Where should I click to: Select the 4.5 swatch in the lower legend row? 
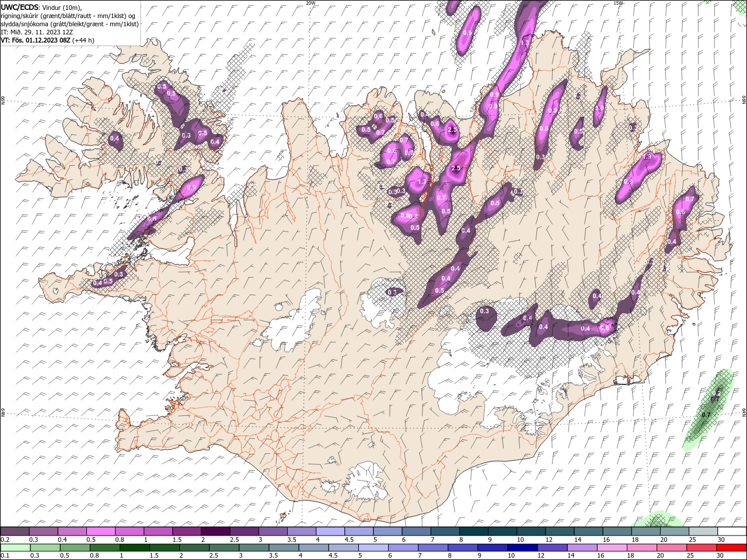pyautogui.click(x=344, y=548)
